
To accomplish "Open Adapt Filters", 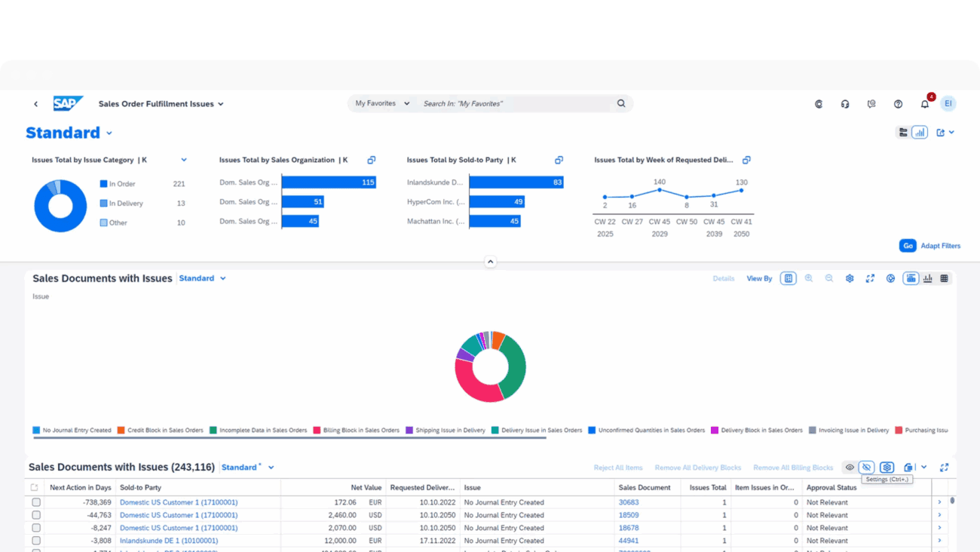I will pos(940,246).
